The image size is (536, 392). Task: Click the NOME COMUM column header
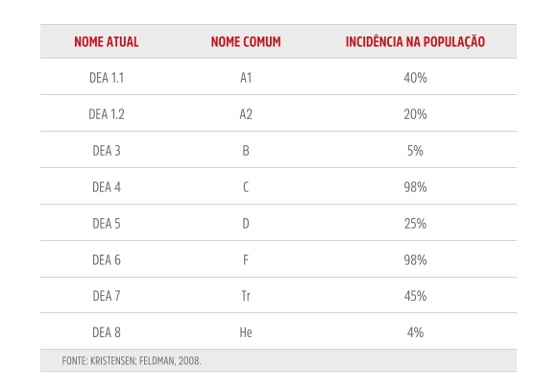pos(246,41)
